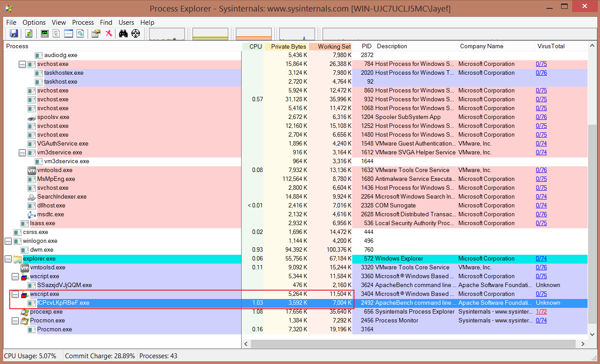Click the View DLLs/Handles gear icon
Viewport: 600px width, 364px height.
click(x=80, y=33)
